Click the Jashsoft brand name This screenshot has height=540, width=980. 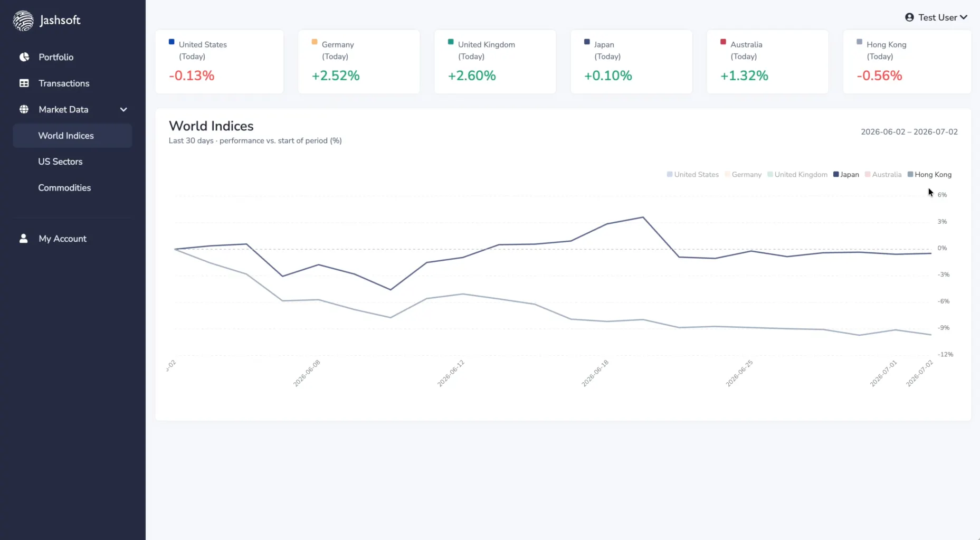(60, 21)
